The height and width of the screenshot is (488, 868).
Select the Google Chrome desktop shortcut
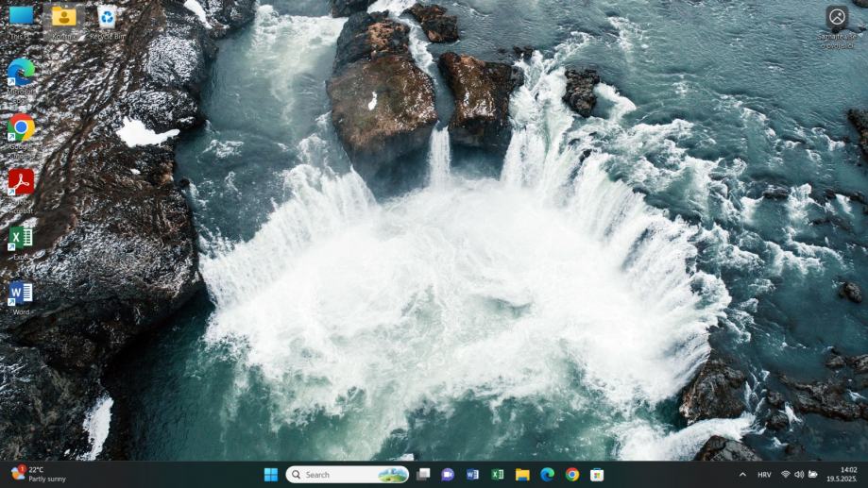click(x=21, y=127)
